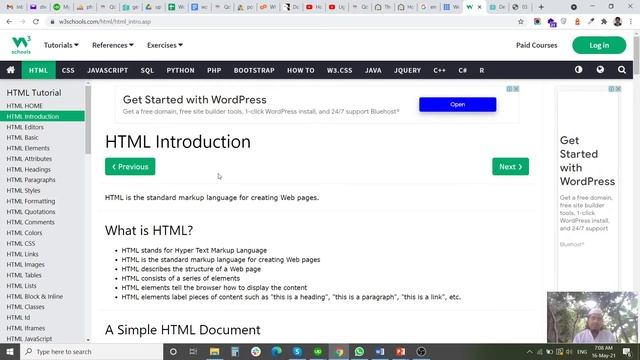Open Upwork app from taskbar
Screen dimensions: 640x360
pos(318,351)
